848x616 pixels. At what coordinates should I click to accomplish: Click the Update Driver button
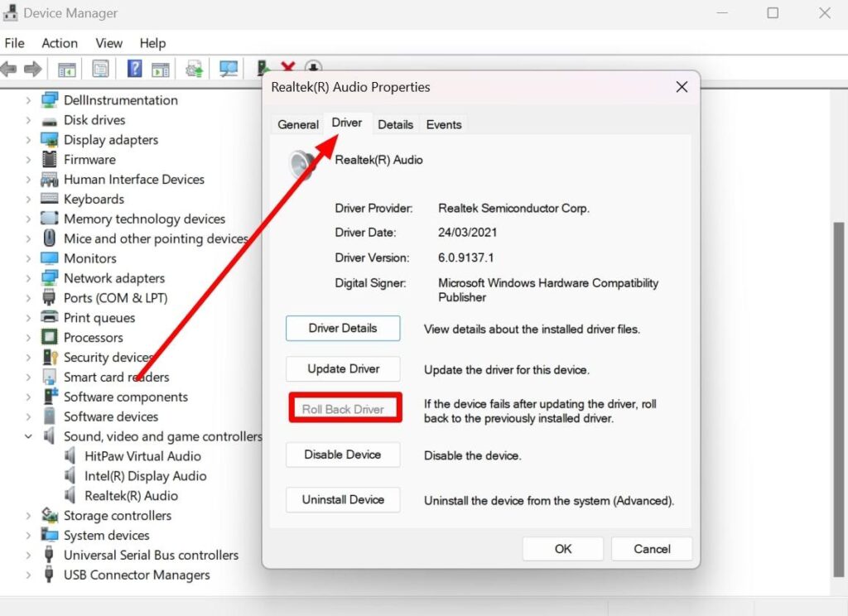click(x=343, y=368)
